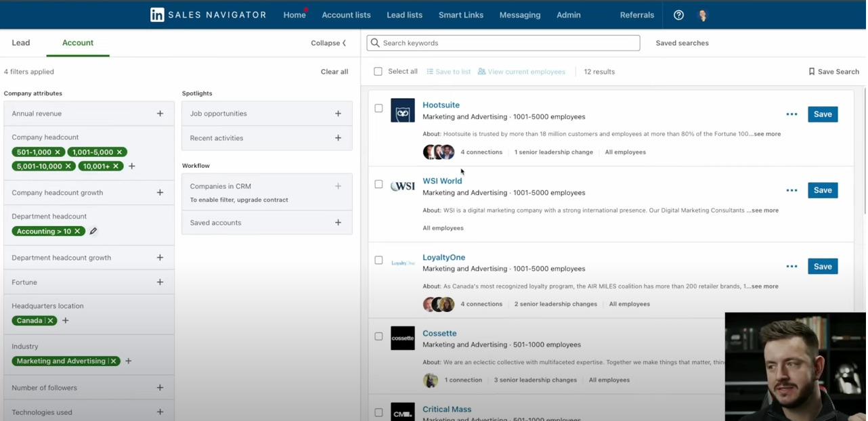
Task: Click the Cossette connection avatar
Action: pos(431,380)
